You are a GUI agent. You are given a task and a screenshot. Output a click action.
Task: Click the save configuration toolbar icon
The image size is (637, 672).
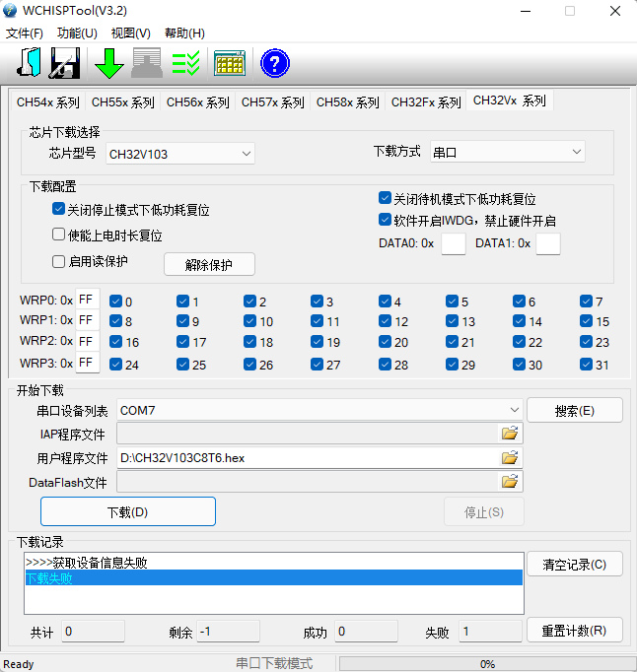point(65,63)
